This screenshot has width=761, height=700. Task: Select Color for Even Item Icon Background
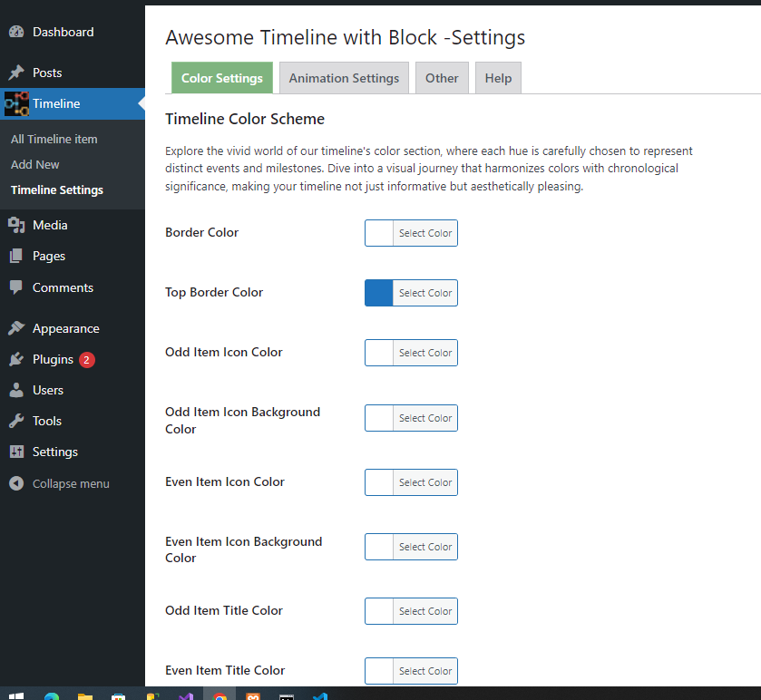click(425, 547)
